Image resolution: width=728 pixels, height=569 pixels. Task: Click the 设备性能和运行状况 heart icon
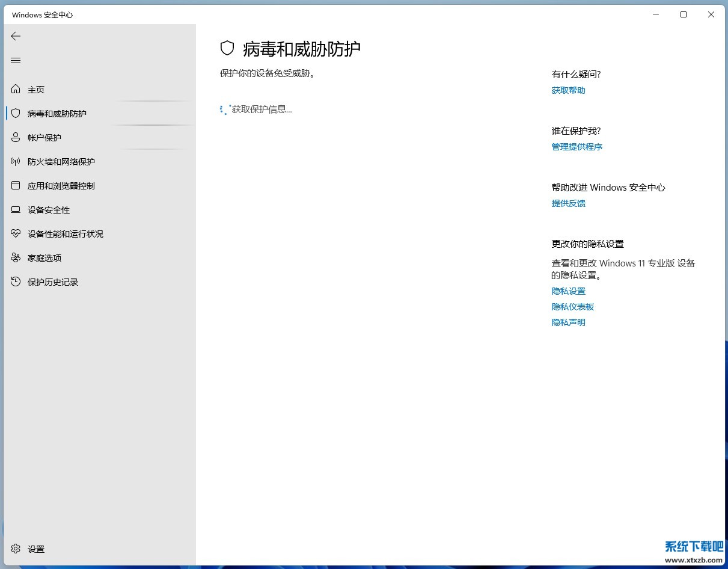(x=16, y=234)
